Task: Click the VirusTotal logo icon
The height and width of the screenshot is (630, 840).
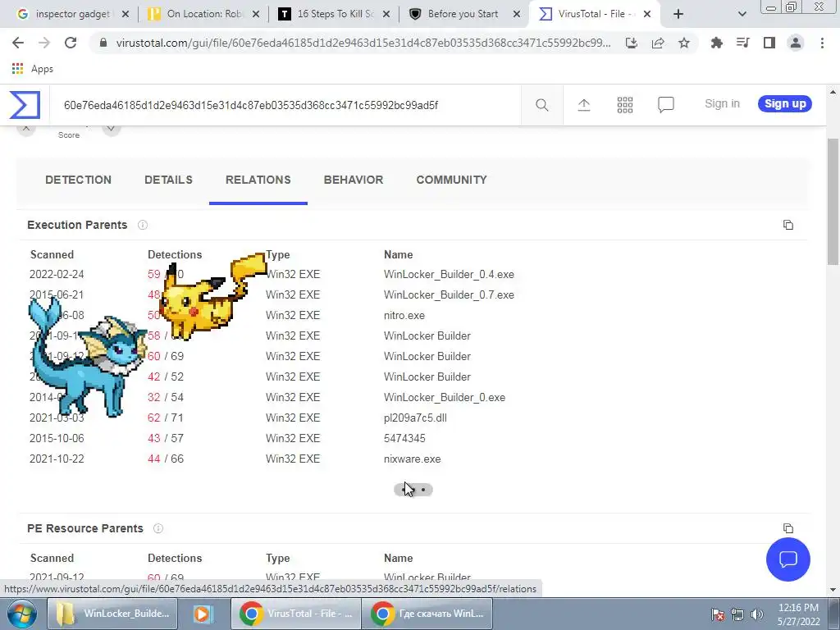Action: (x=25, y=104)
